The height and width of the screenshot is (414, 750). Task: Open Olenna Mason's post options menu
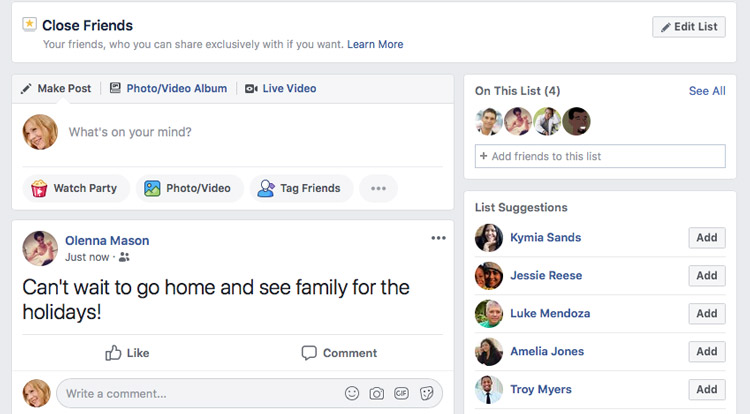coord(438,238)
